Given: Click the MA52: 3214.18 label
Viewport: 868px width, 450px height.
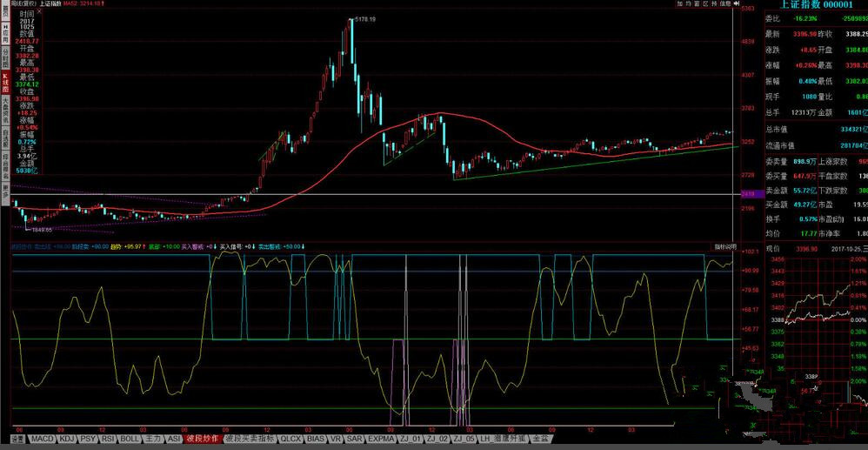Looking at the screenshot, I should [83, 3].
